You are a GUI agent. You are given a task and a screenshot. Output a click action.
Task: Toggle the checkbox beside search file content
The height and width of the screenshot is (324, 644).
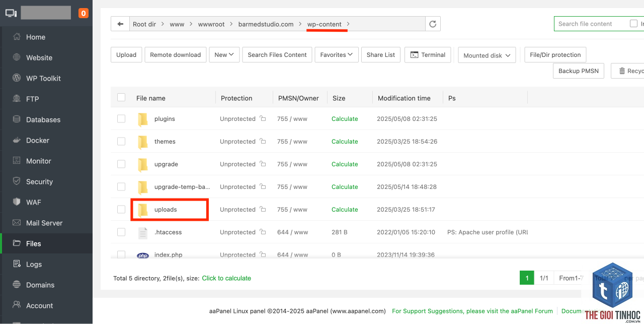click(633, 23)
